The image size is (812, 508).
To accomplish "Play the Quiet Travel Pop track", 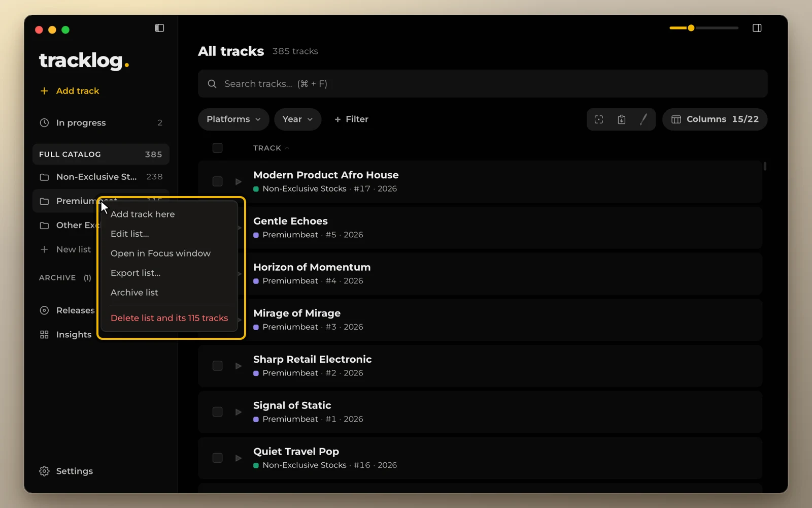I will pos(238,458).
